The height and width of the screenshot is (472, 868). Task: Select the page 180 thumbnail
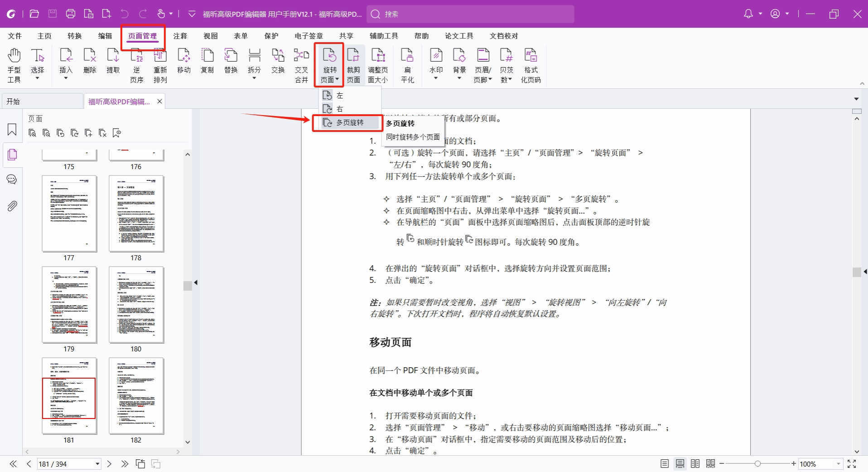[x=136, y=305]
